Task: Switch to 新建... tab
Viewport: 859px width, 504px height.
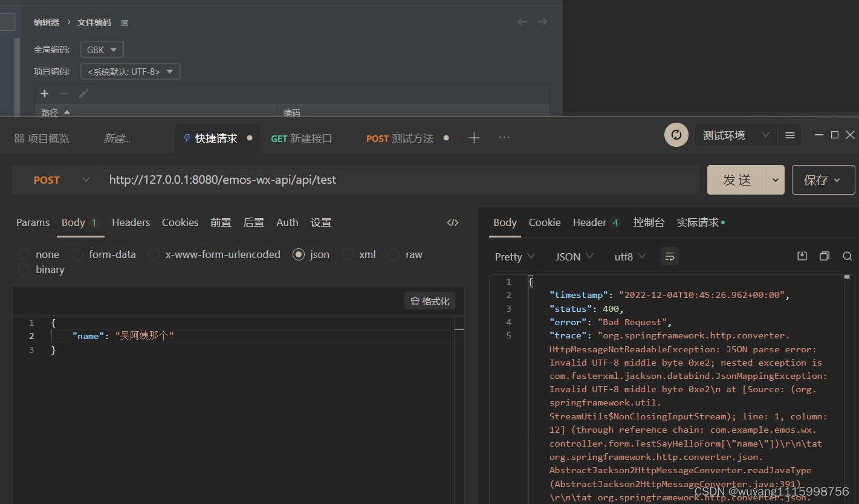Action: tap(117, 138)
